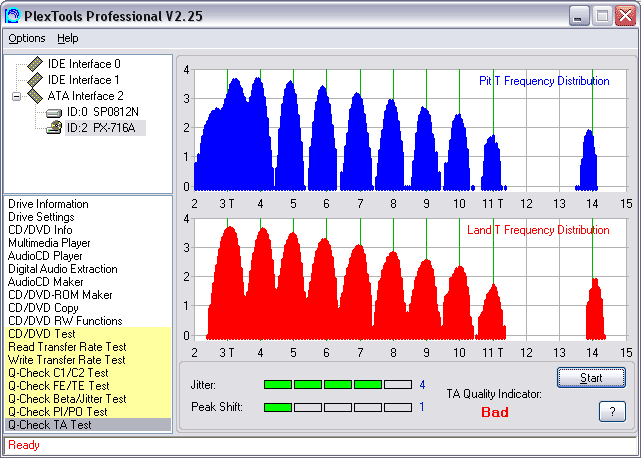Screen dimensions: 641x458
Task: Open AudioCD Player
Action: coord(45,256)
